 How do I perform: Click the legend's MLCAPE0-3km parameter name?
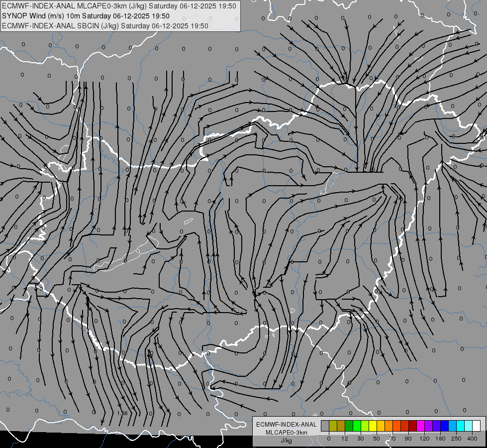pyautogui.click(x=287, y=433)
